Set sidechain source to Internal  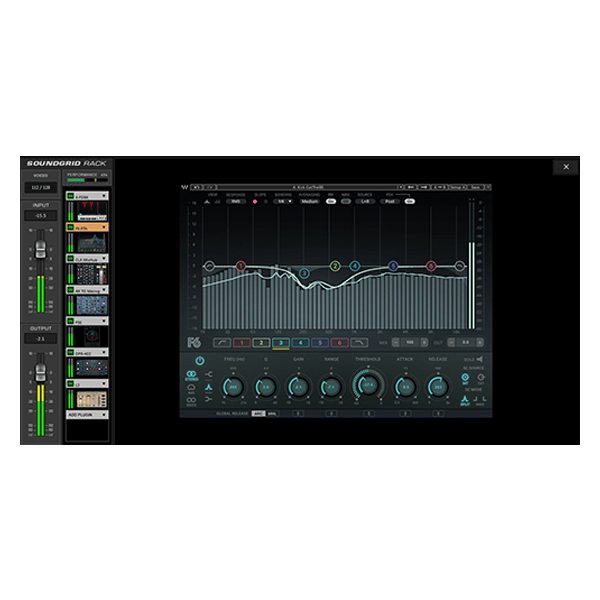[465, 378]
